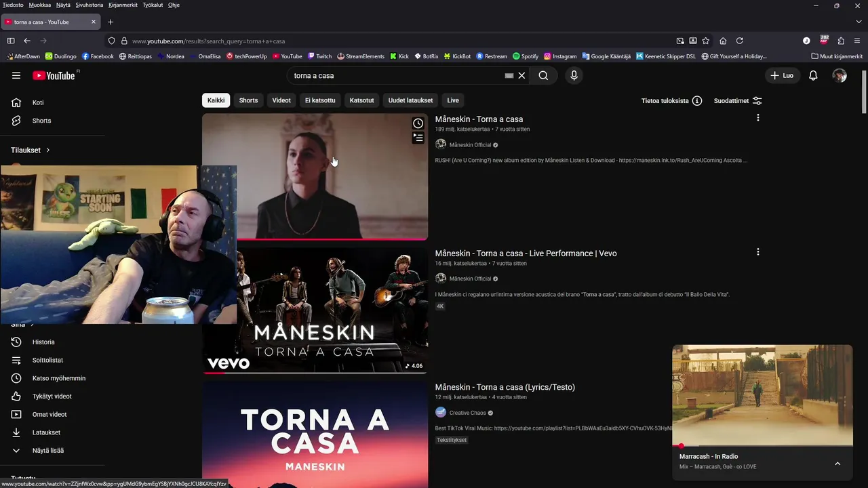Open the Muut kirjanmerkit folder
This screenshot has width=868, height=488.
click(x=837, y=56)
